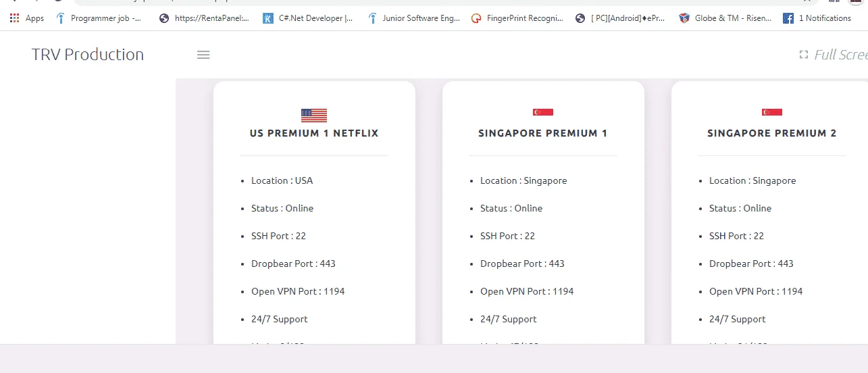Click Singapore Premium 2 flag icon
This screenshot has height=373, width=868.
pos(772,112)
